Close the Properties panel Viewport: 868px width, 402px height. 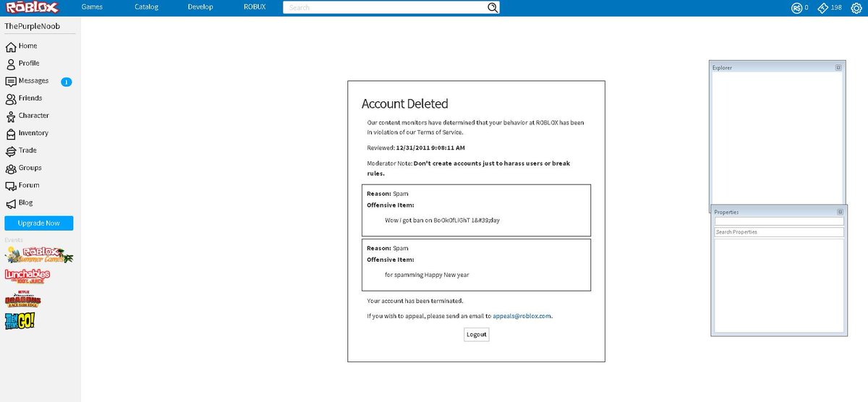point(840,212)
